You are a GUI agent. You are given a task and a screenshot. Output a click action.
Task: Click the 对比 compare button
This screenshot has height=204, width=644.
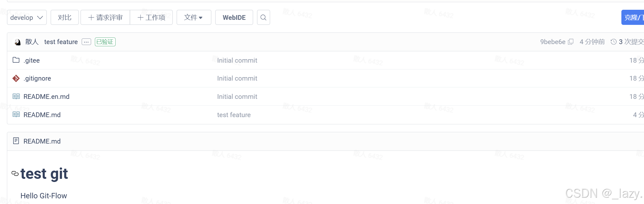pos(65,17)
